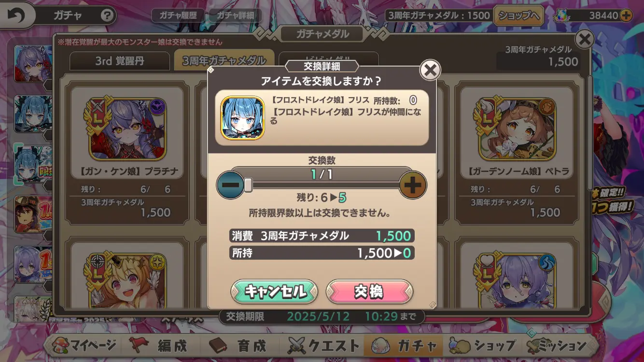Cancel the exchange with キャンセル
Image resolution: width=644 pixels, height=362 pixels.
click(274, 292)
